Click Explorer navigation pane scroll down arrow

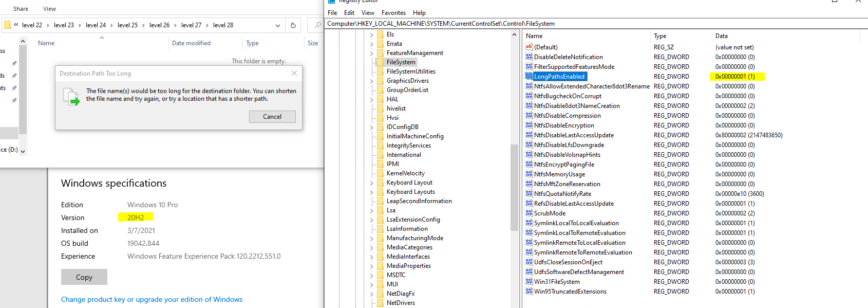pos(23,151)
